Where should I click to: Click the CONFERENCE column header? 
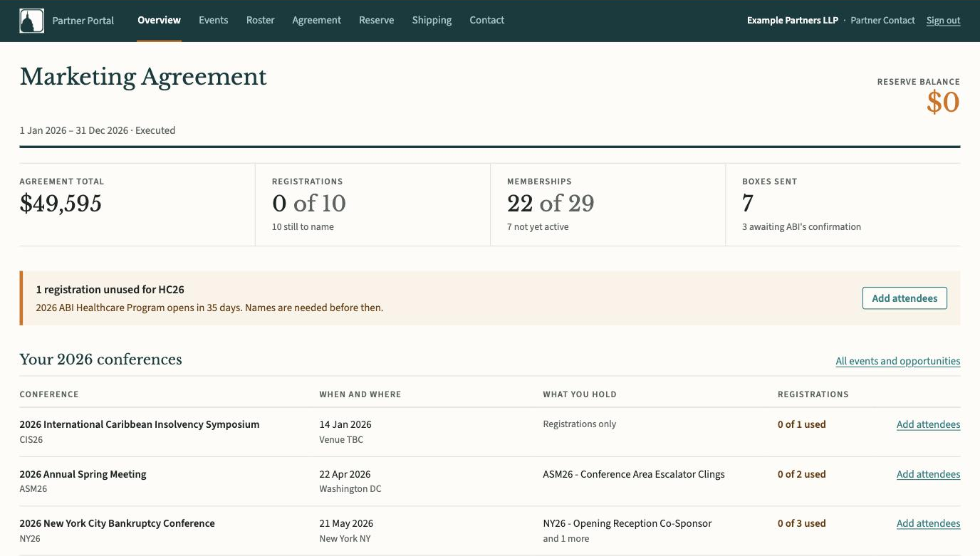48,394
